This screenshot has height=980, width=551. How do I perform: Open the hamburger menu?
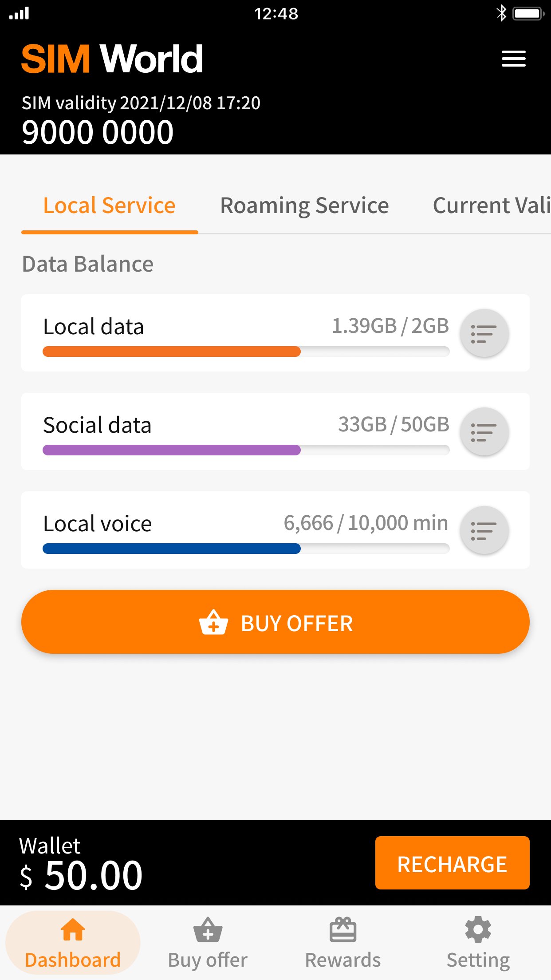(513, 59)
